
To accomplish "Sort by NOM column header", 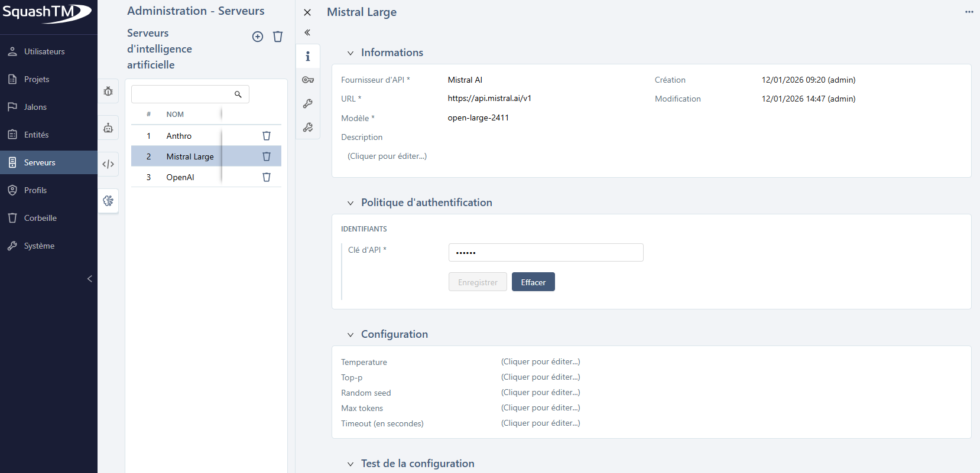I will [175, 115].
